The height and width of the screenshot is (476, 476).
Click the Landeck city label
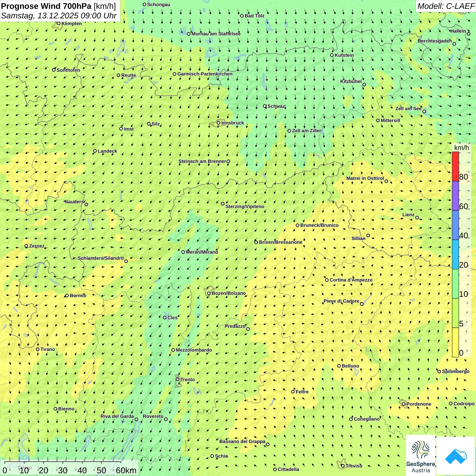point(107,151)
